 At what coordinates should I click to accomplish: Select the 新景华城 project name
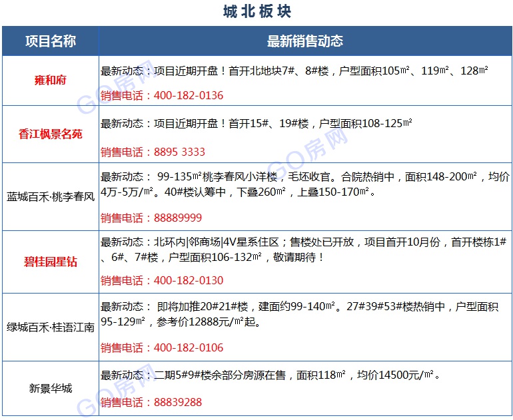point(51,388)
